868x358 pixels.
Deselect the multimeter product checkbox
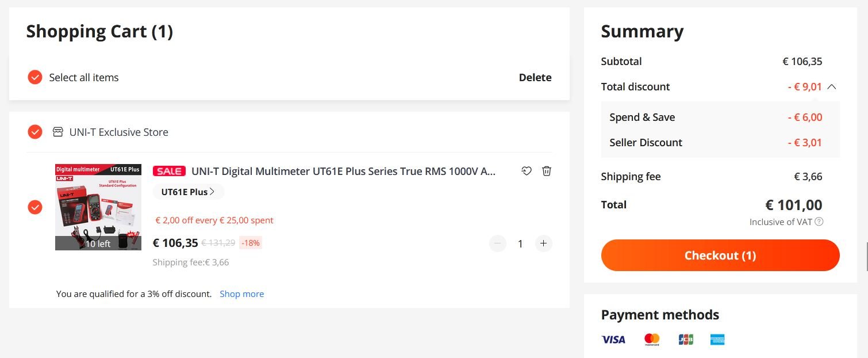click(x=35, y=207)
